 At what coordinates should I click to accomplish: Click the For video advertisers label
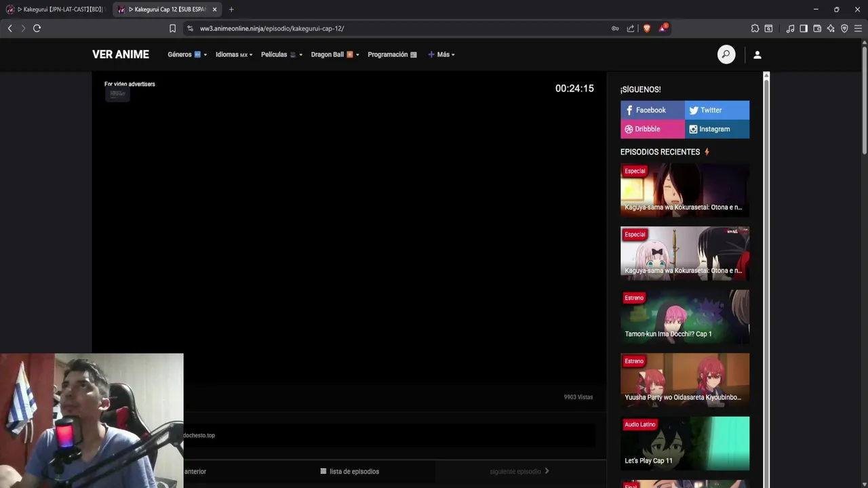click(x=130, y=84)
